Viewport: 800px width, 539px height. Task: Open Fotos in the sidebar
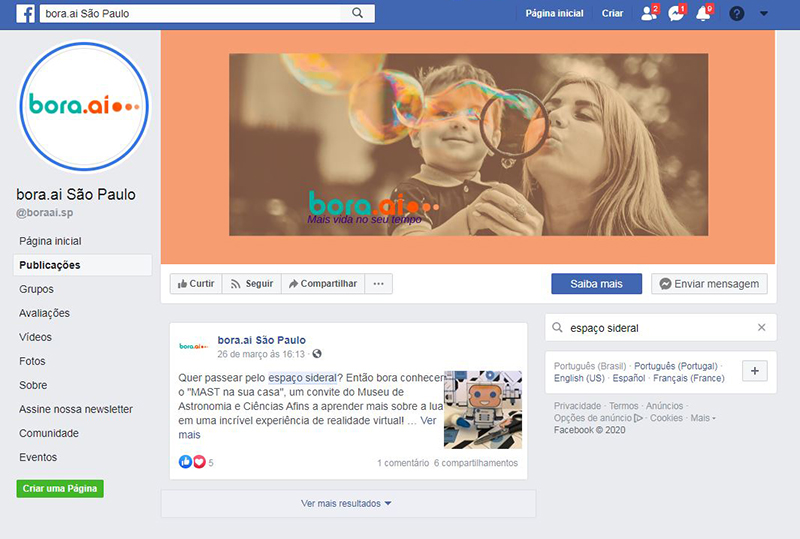tap(32, 361)
